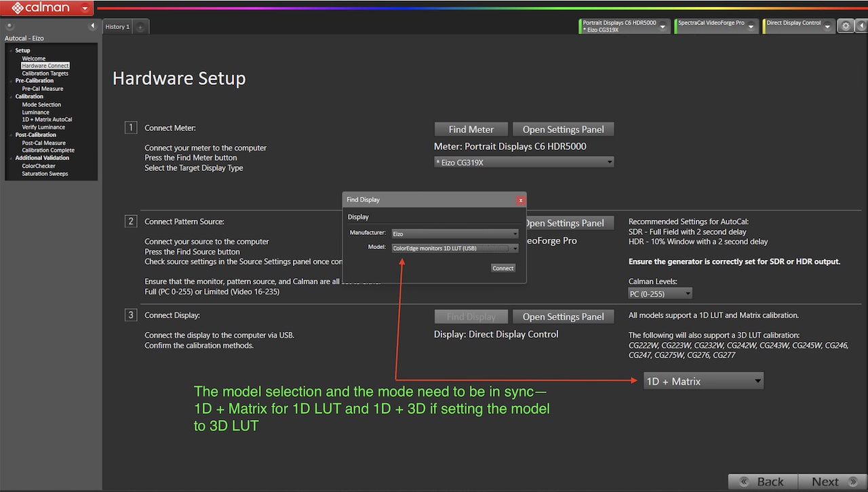Open Settings Panel for the meter
The width and height of the screenshot is (868, 492).
point(564,130)
